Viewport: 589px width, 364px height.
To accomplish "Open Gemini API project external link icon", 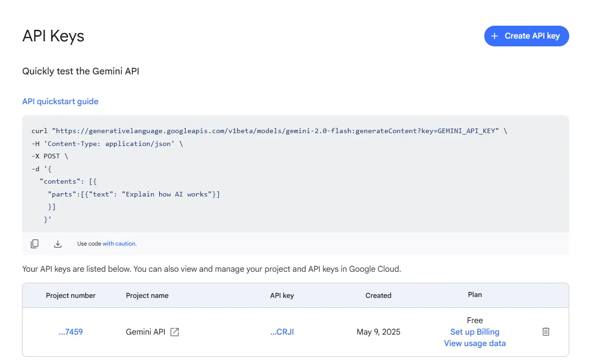I will click(175, 332).
